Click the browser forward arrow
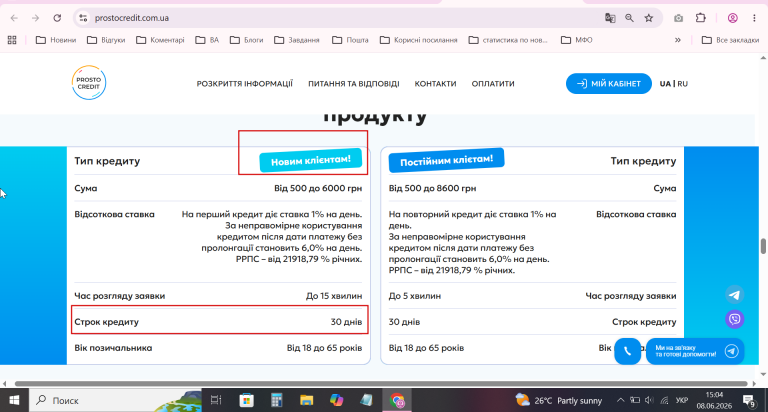768x412 pixels. pyautogui.click(x=35, y=18)
